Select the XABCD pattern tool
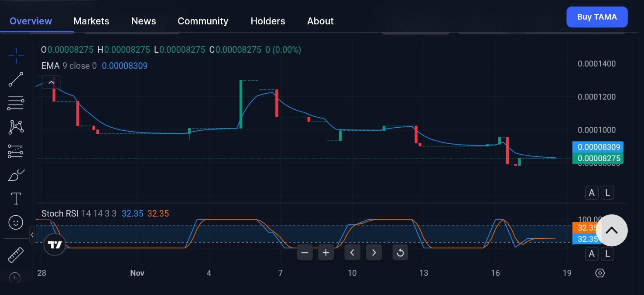The image size is (644, 295). (x=16, y=127)
